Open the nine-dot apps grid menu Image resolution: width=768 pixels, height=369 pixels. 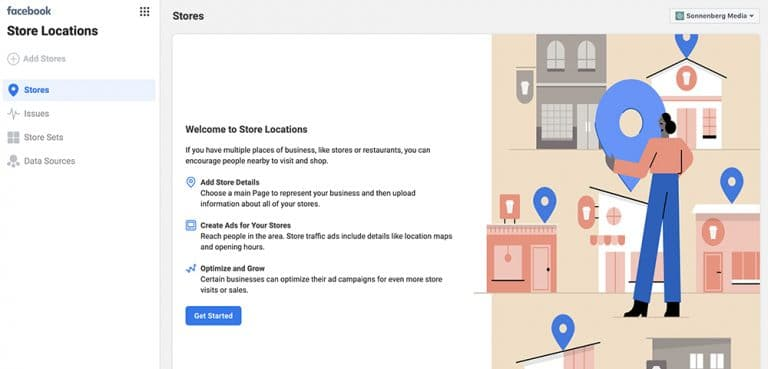[x=144, y=11]
